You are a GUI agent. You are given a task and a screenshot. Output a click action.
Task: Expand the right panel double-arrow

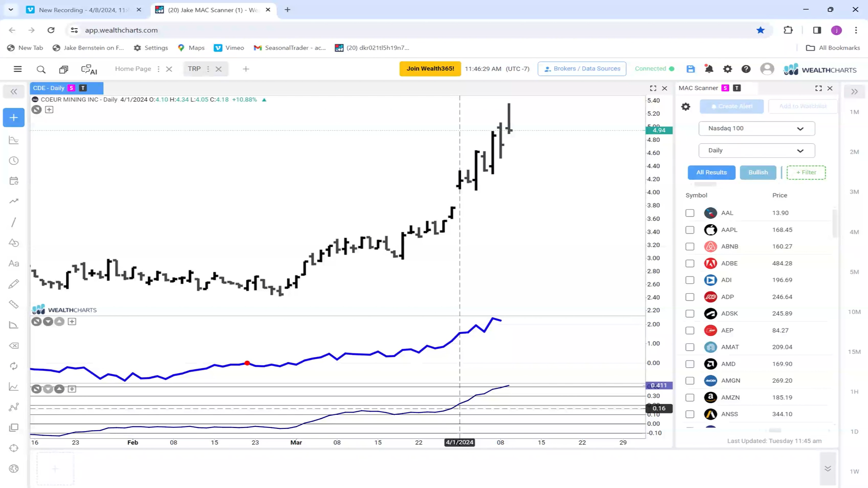tap(854, 92)
